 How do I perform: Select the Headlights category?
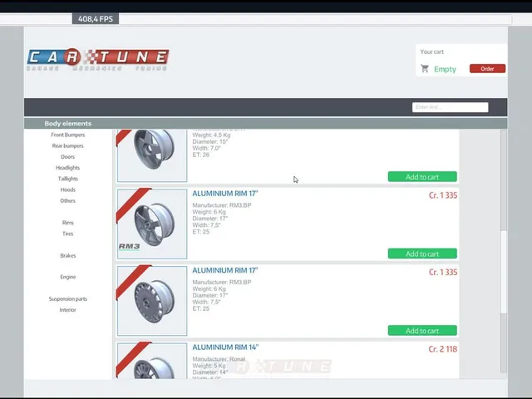[68, 168]
